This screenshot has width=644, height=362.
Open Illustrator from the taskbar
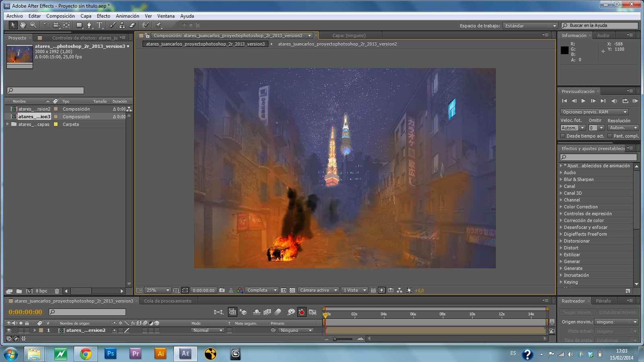(x=161, y=354)
